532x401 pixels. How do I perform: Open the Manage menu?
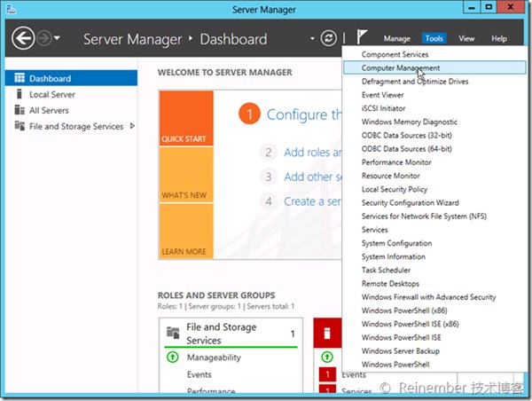point(396,39)
